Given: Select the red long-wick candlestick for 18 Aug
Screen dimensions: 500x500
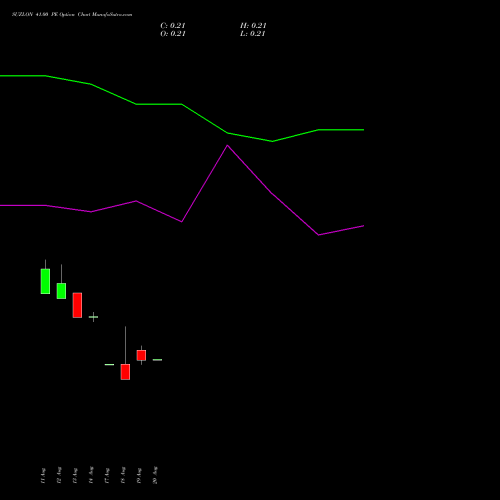Looking at the screenshot, I should [125, 372].
